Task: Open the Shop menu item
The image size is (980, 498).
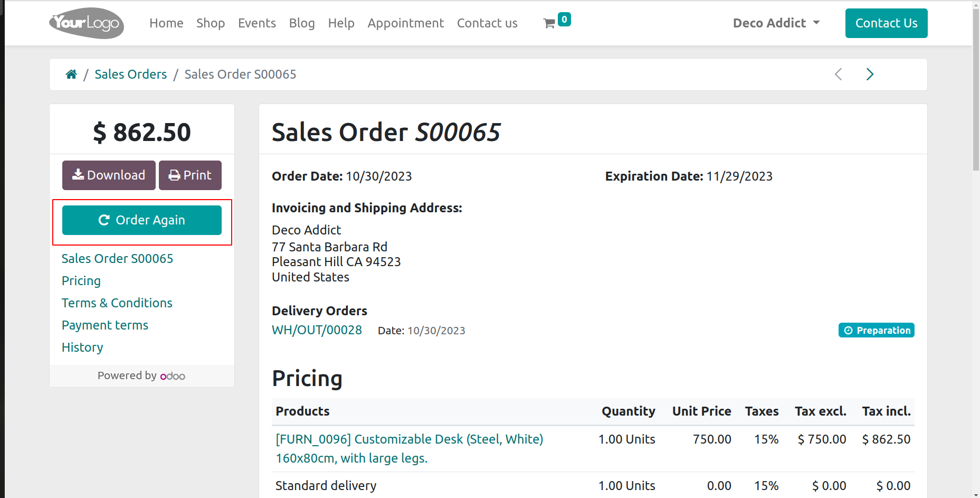Action: pos(211,23)
